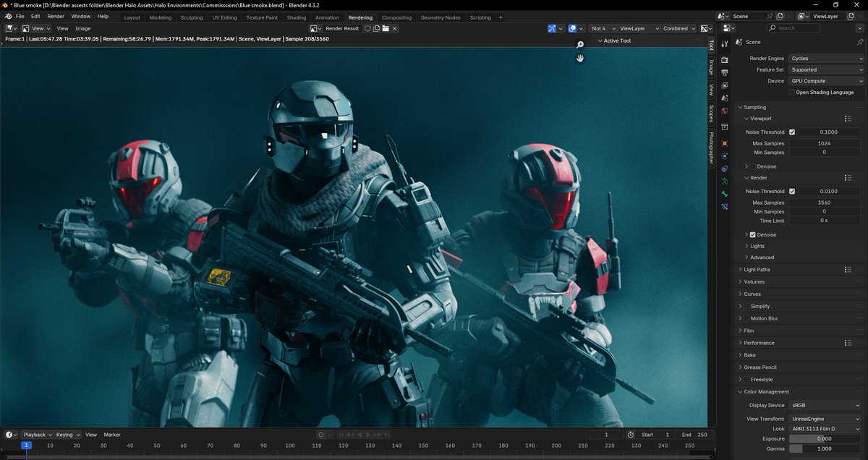Open the World properties tab icon
Screen dimensions: 868x460
tap(724, 111)
